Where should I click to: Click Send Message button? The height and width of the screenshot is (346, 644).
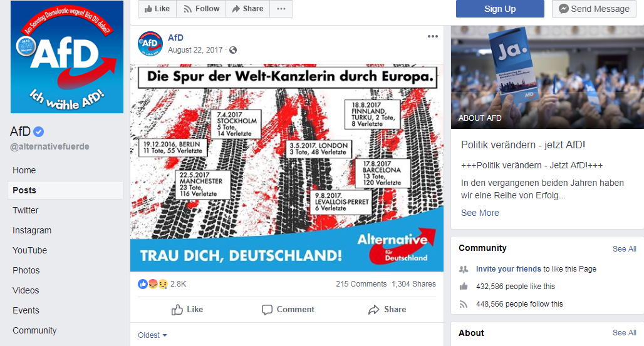click(594, 9)
